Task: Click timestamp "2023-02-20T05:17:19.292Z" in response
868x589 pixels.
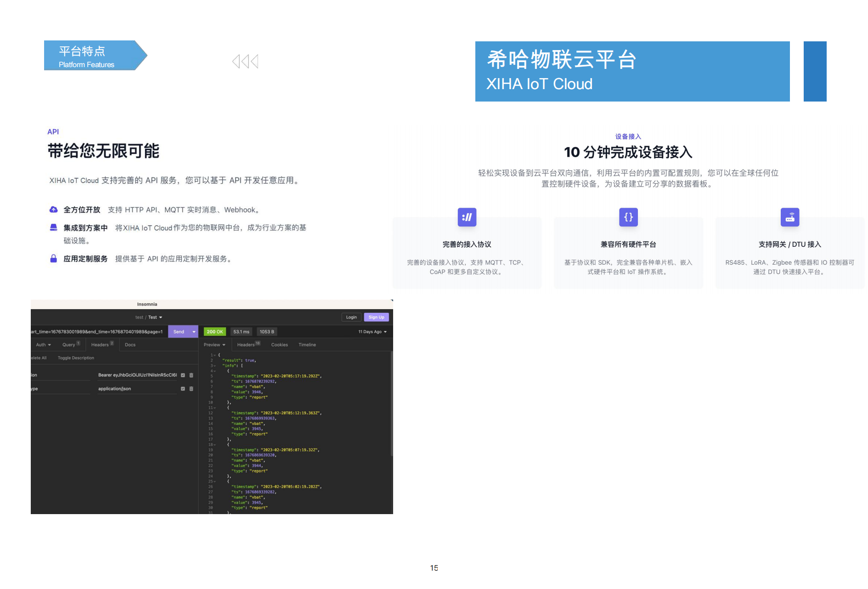Action: pos(290,376)
